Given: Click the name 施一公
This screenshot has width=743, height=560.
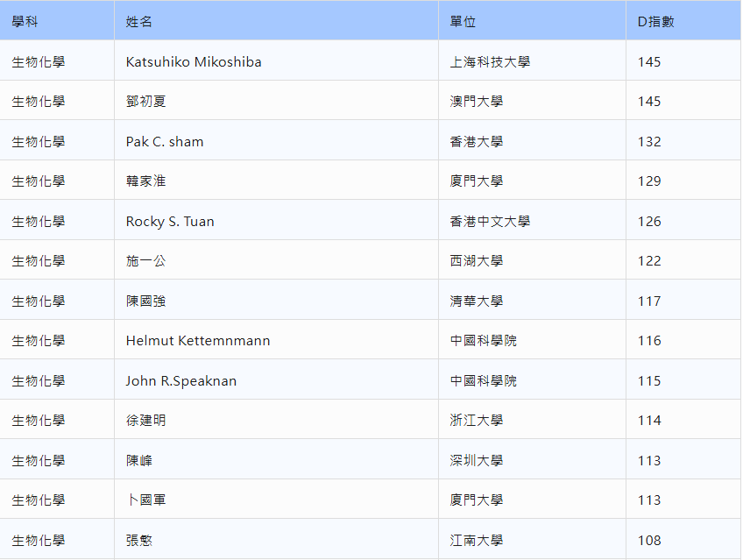Looking at the screenshot, I should pos(145,261).
